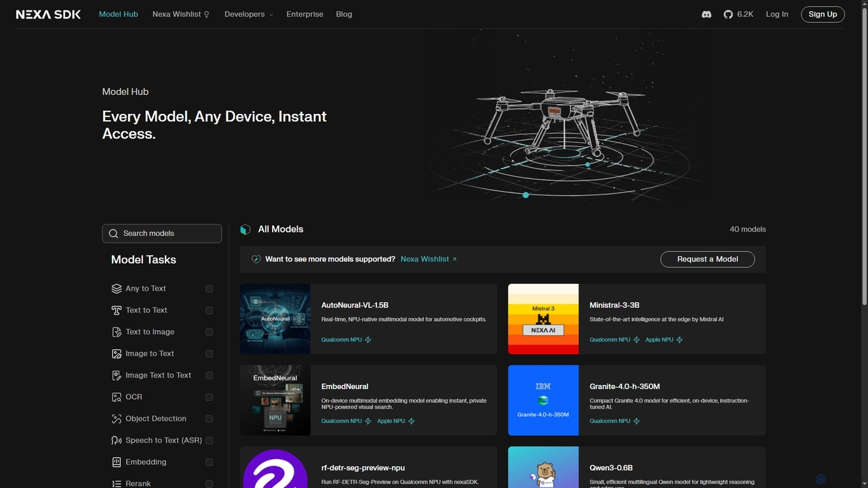
Task: Click the EmbedNeural model thumbnail
Action: click(x=275, y=401)
